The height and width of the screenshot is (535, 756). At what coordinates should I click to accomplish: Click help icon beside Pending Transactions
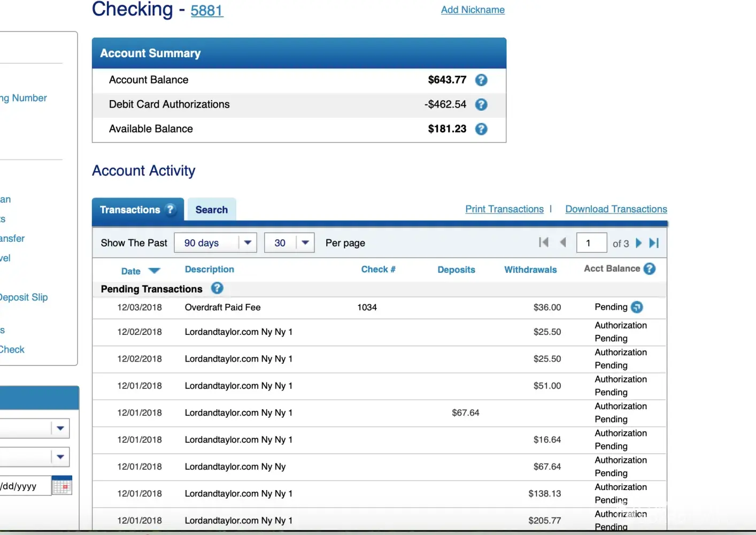(217, 288)
